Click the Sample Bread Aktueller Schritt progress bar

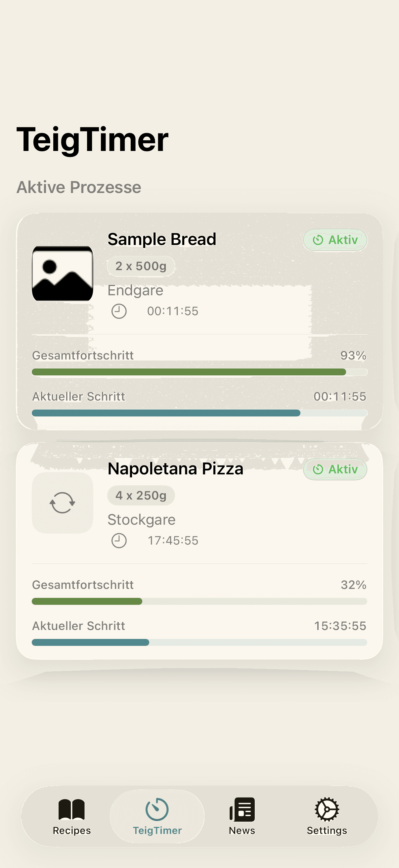point(199,413)
